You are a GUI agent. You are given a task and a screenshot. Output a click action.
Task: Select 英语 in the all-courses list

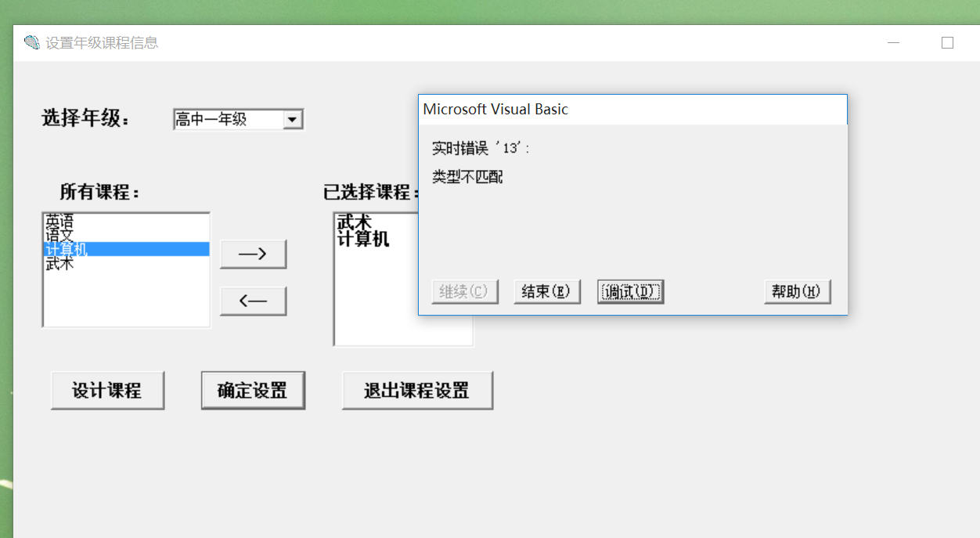click(126, 222)
